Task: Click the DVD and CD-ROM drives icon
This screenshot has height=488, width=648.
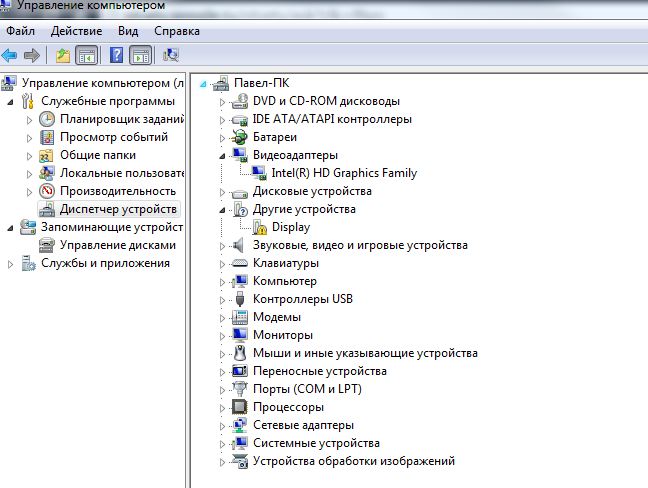Action: [x=240, y=101]
